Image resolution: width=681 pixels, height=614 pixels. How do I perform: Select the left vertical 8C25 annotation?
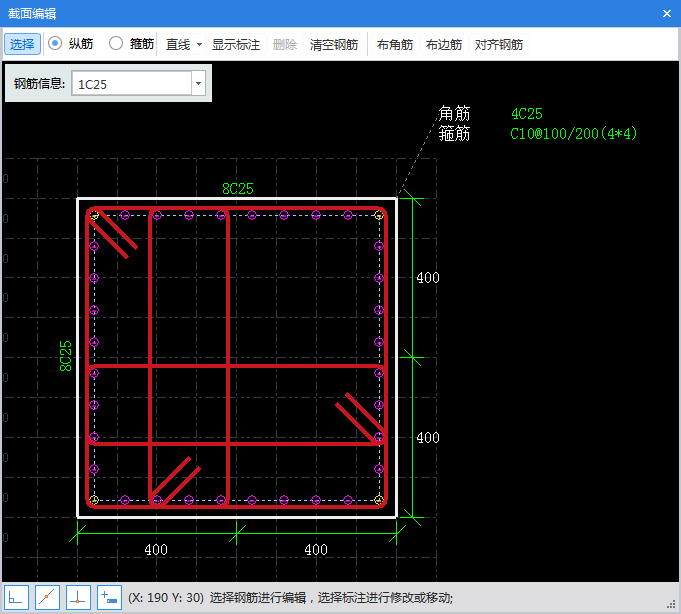pos(66,356)
